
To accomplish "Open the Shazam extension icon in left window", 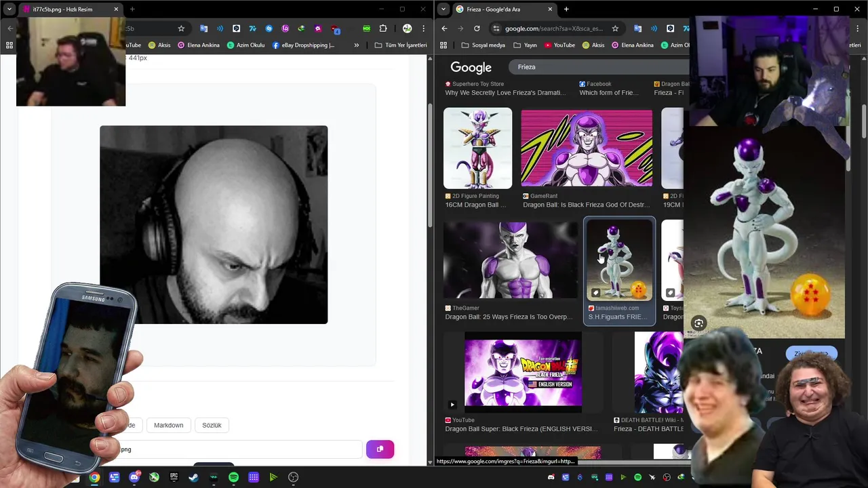I will [x=269, y=28].
